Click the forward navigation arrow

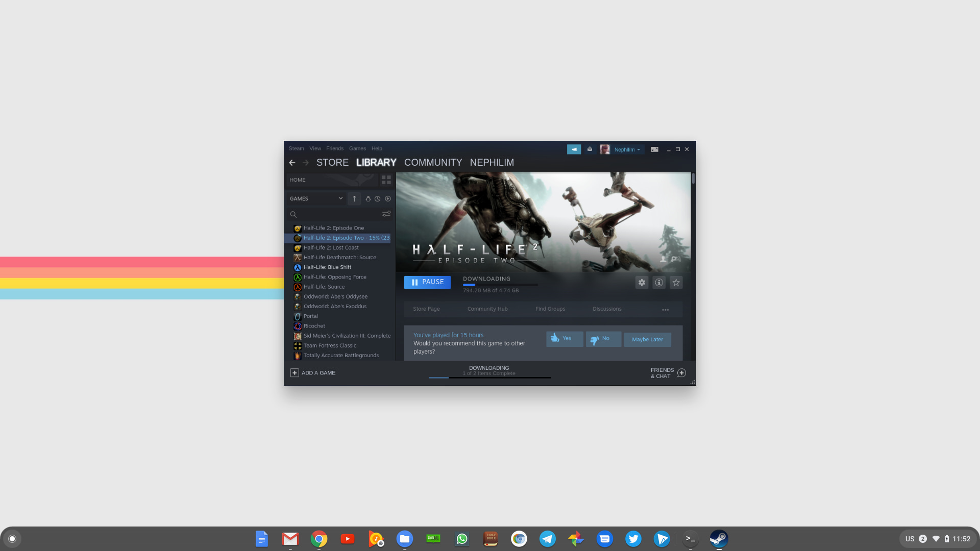pos(306,163)
